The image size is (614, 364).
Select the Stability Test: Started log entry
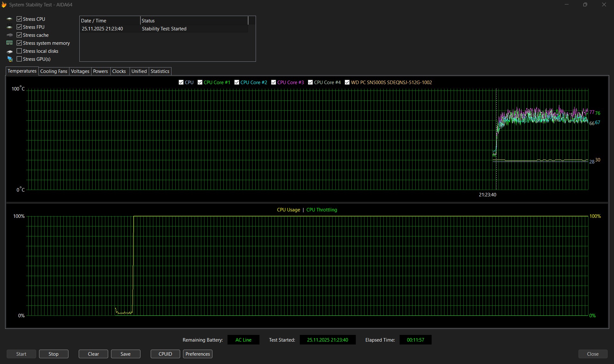[164, 29]
